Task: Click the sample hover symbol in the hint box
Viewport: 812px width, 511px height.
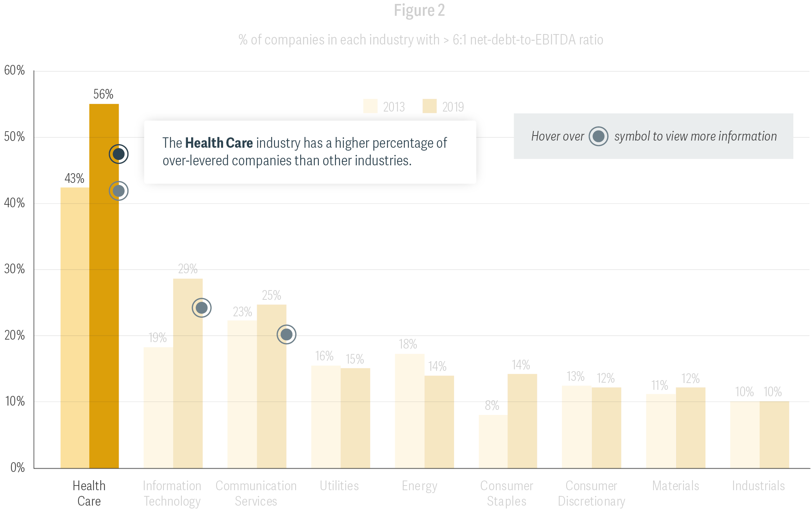Action: [x=598, y=136]
